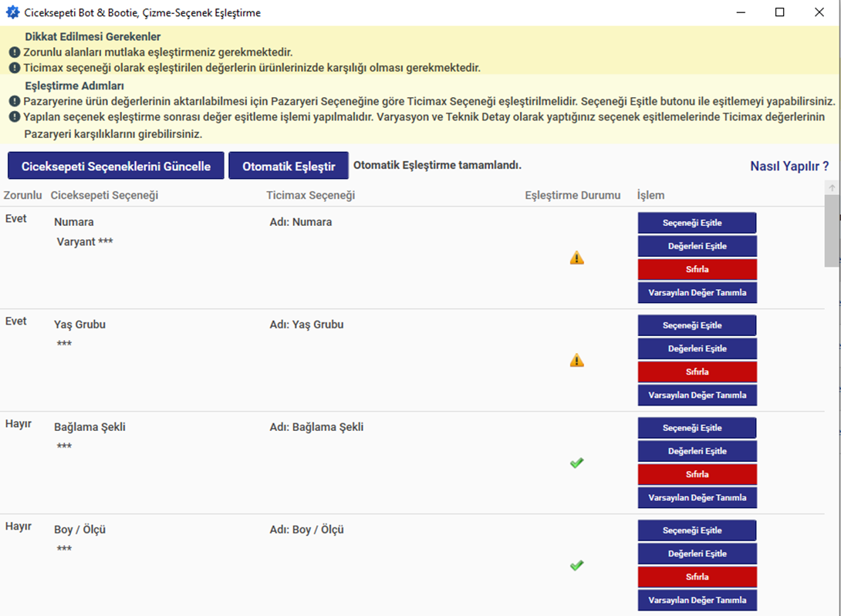Click the scrollbar up arrow

(832, 187)
